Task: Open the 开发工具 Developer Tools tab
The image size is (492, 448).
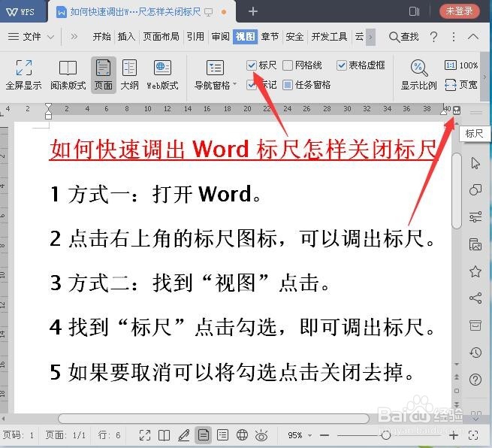Action: click(329, 37)
